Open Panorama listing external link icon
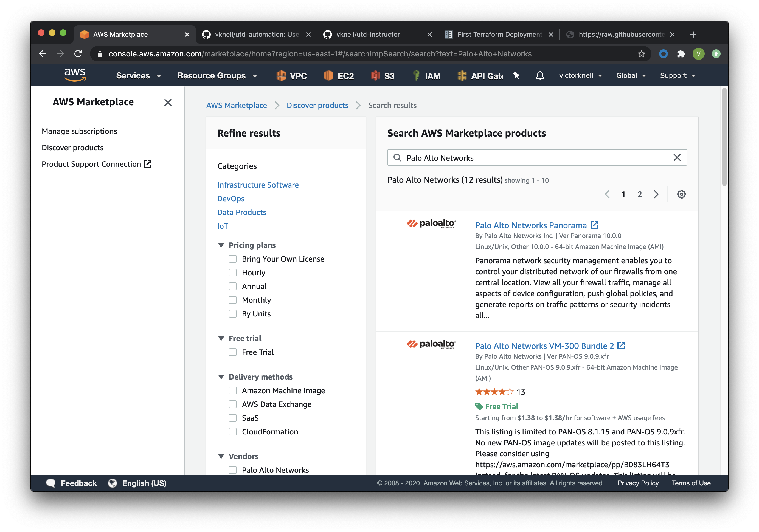Image resolution: width=759 pixels, height=532 pixels. click(x=594, y=225)
